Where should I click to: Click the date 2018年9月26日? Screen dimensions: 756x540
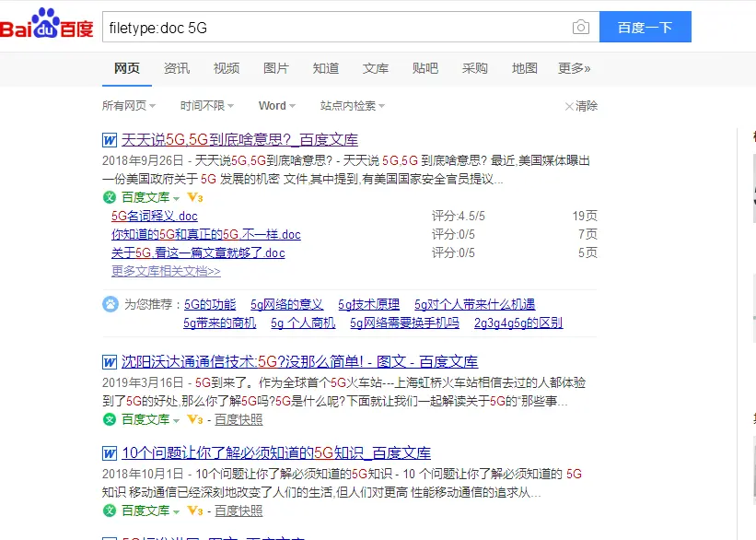143,160
